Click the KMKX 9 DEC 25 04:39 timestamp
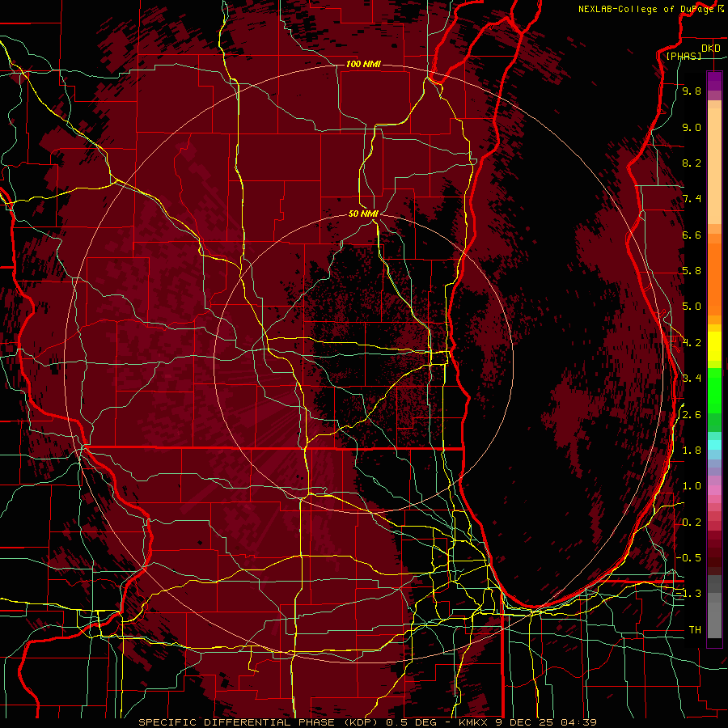The height and width of the screenshot is (728, 728). (x=527, y=722)
